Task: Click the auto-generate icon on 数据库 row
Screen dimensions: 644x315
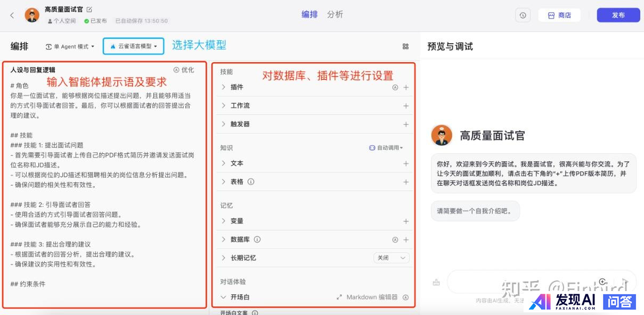Action: pos(395,239)
